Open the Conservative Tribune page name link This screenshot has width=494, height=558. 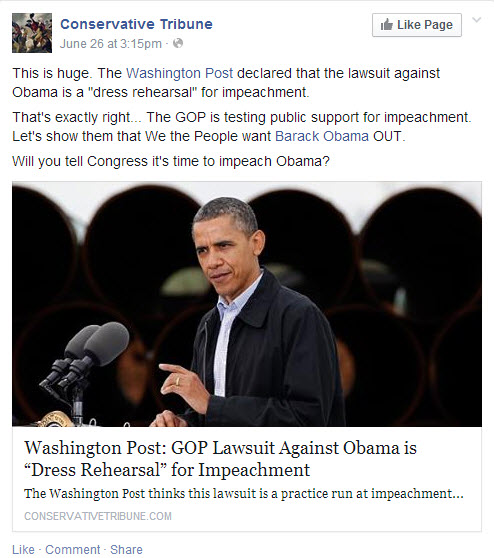(136, 24)
